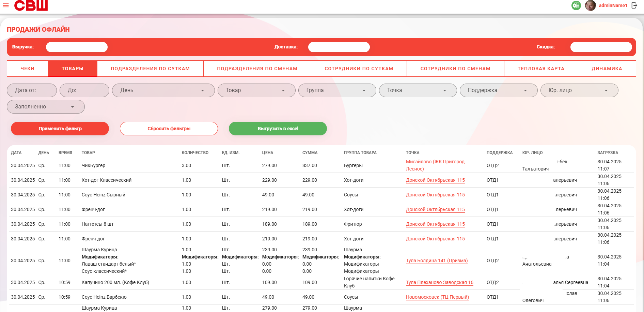Expand the Товар dropdown
The image size is (644, 312).
pos(256,90)
